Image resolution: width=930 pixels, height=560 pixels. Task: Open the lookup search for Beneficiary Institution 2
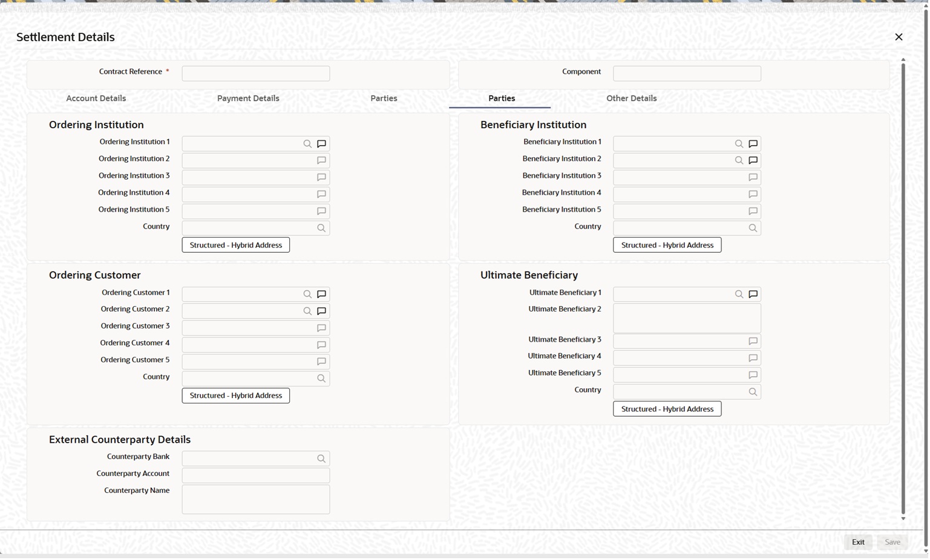pyautogui.click(x=739, y=161)
